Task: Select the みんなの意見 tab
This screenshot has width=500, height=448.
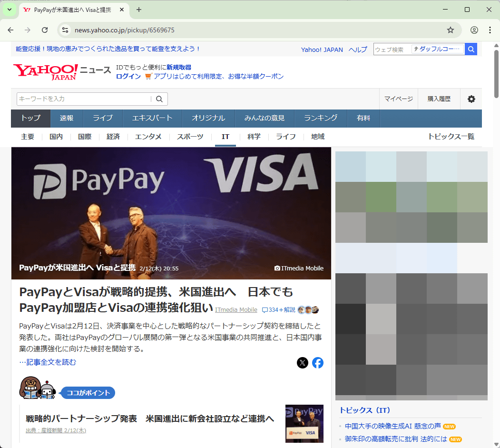Action: (x=265, y=119)
